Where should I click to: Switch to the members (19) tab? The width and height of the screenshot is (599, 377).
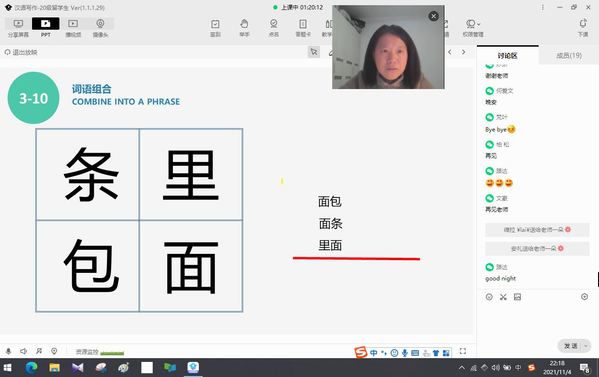pos(569,56)
